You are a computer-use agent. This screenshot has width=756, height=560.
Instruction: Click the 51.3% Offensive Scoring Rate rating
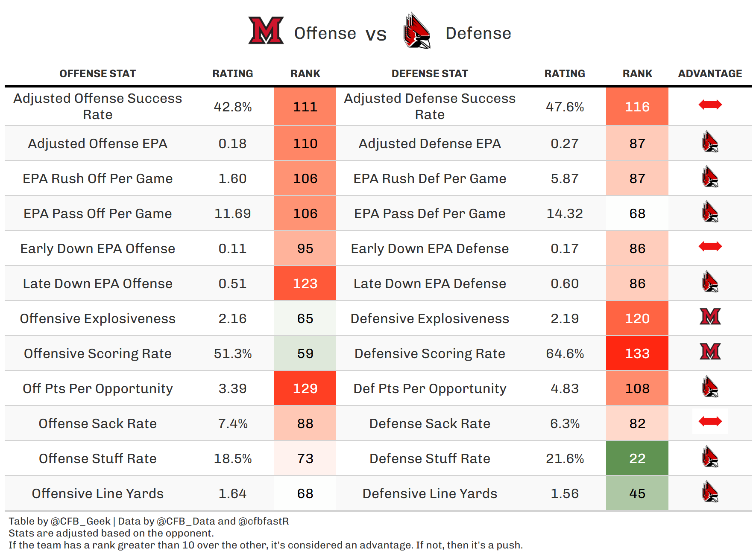point(233,353)
